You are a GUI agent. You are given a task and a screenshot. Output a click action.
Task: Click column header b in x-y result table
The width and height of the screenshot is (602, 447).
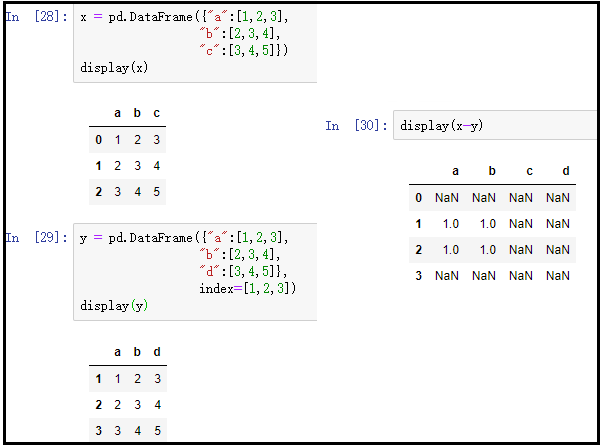point(492,171)
